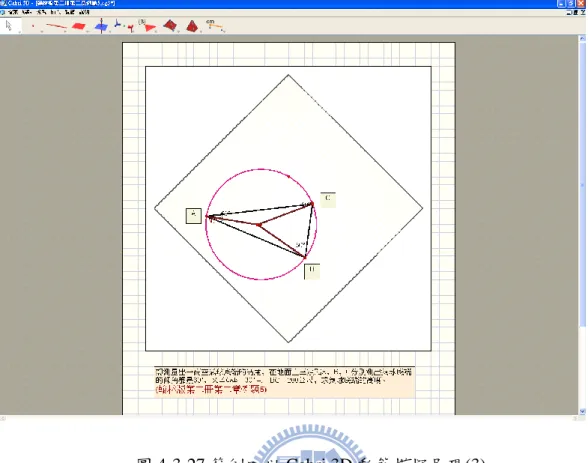Select the Perpendicular construction tool

coord(101,26)
